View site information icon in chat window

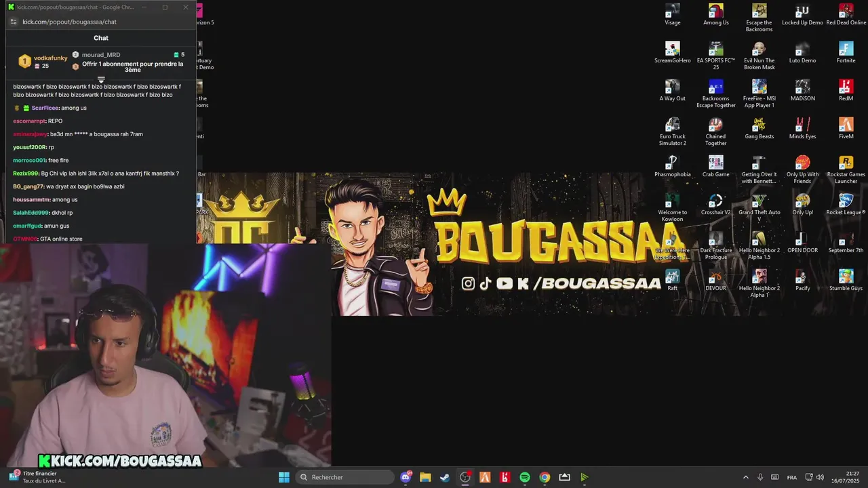point(13,22)
